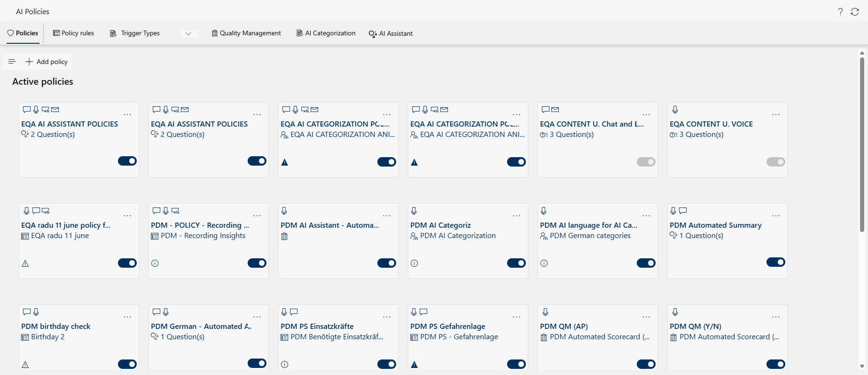The image size is (868, 375).
Task: Click filled warning icon on PDM PS Gefahrenlage card
Action: click(414, 365)
